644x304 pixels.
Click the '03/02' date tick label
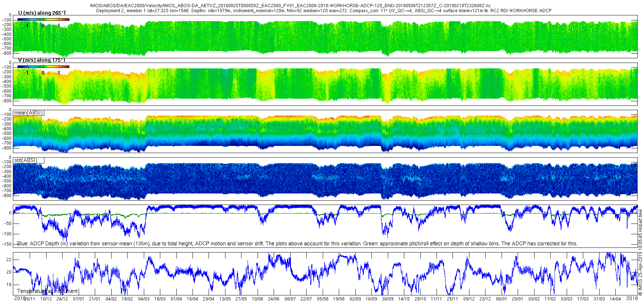pos(534,299)
